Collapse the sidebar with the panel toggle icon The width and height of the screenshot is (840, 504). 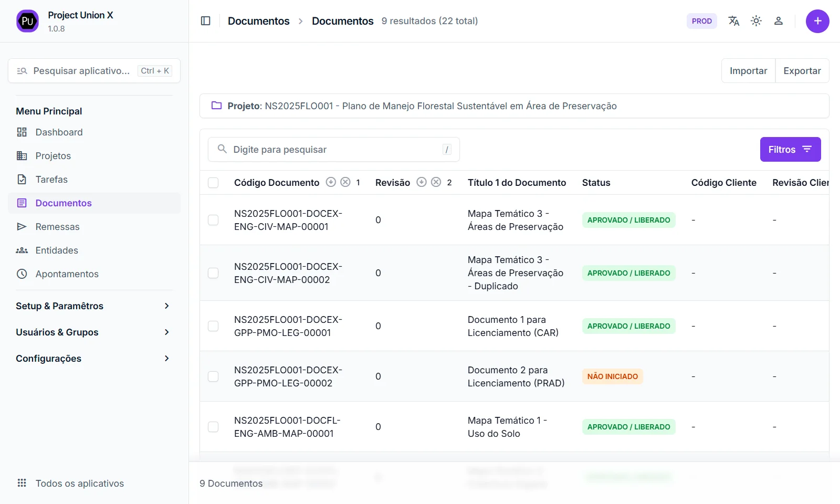click(206, 21)
